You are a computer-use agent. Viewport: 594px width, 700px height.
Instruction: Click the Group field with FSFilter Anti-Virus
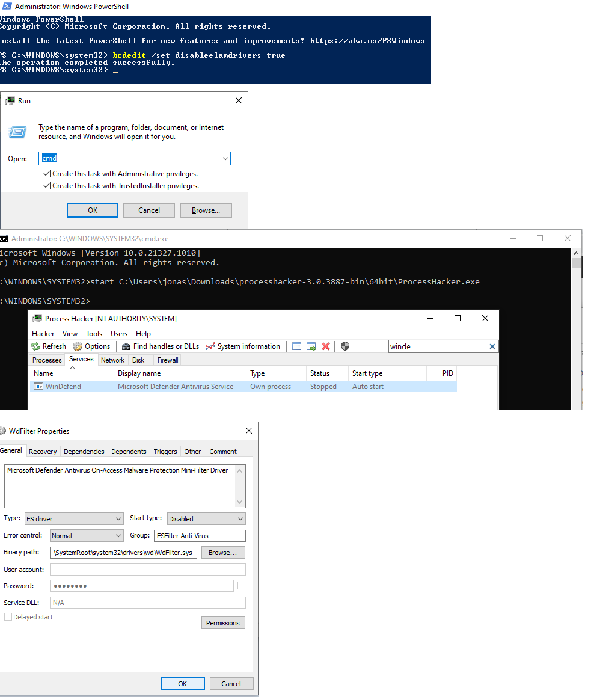pyautogui.click(x=200, y=536)
